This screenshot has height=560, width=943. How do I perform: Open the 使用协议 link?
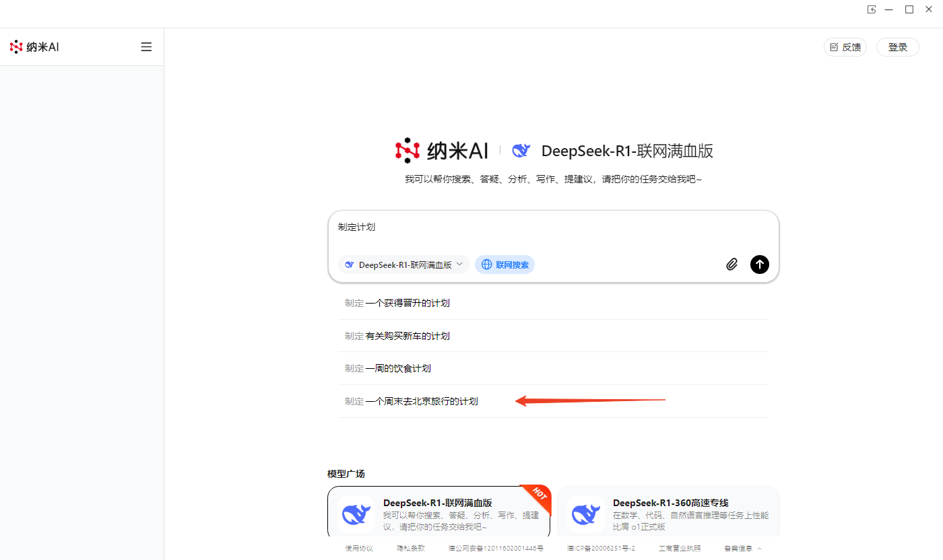coord(359,549)
